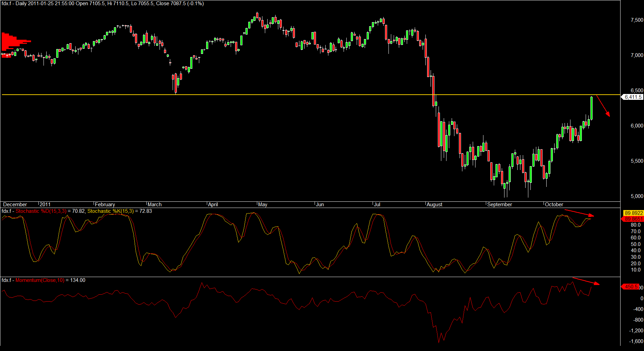This screenshot has height=351, width=644.
Task: Click the 30.0 stochastic axis label
Action: [636, 257]
